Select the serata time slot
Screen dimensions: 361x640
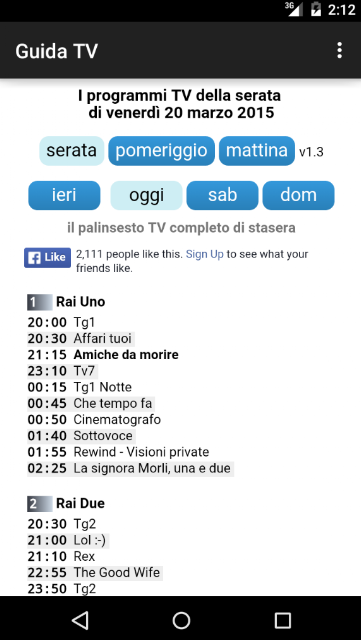tap(71, 151)
